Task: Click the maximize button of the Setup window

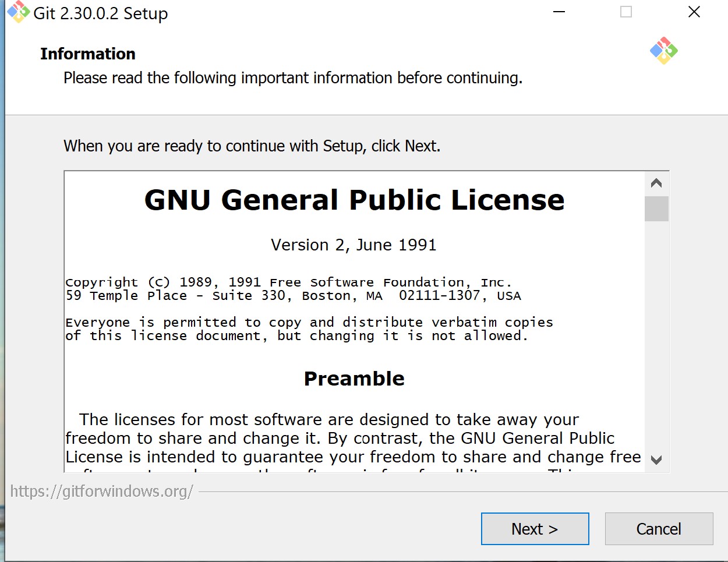Action: point(626,12)
